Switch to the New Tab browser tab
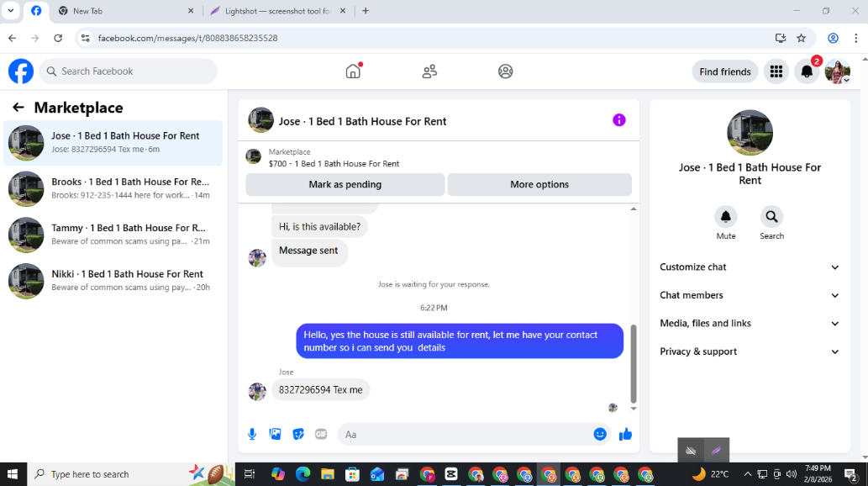Image resolution: width=868 pixels, height=486 pixels. [x=126, y=11]
